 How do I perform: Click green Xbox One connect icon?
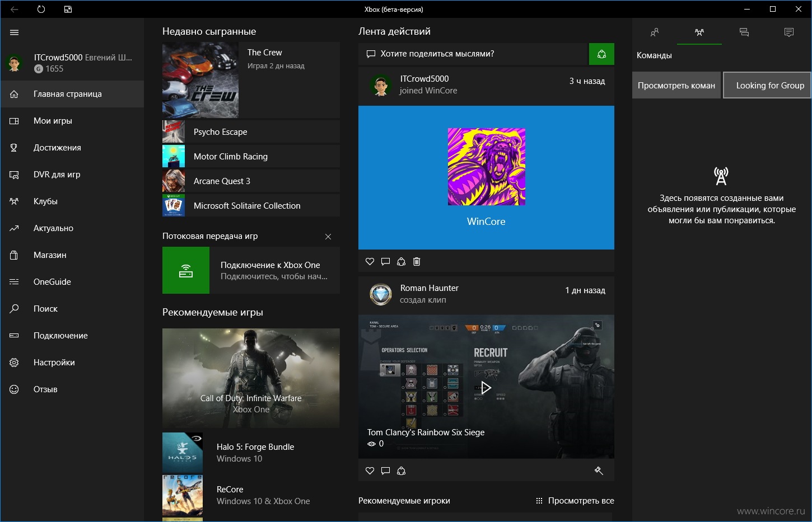point(186,270)
